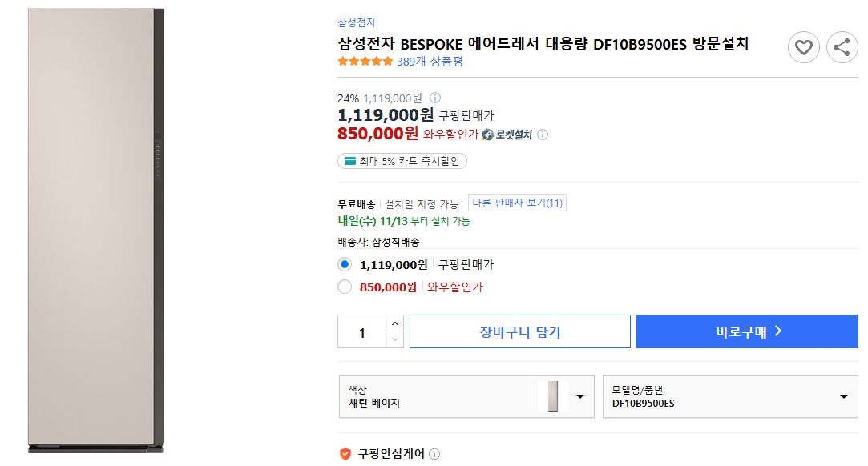
Task: Open the share icon
Action: [842, 47]
